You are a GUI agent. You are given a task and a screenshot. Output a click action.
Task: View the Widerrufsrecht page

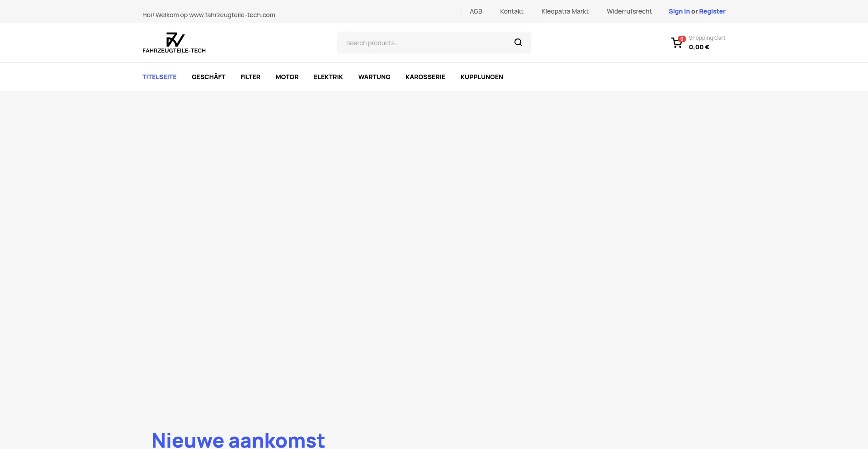pyautogui.click(x=629, y=11)
